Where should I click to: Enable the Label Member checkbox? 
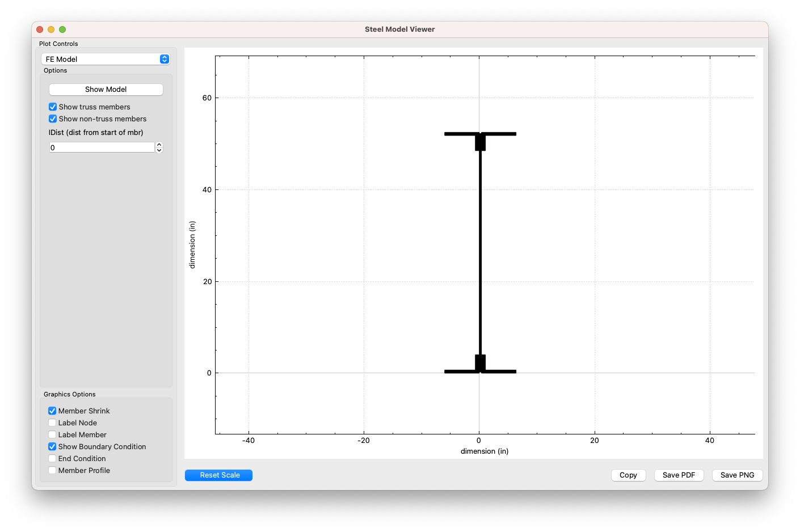(x=52, y=435)
